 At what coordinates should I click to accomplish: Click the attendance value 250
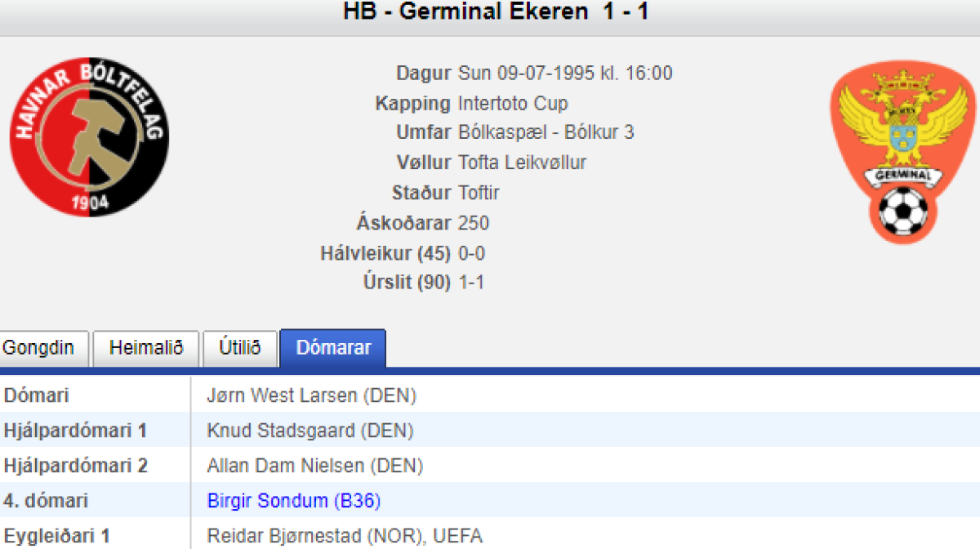click(x=474, y=223)
